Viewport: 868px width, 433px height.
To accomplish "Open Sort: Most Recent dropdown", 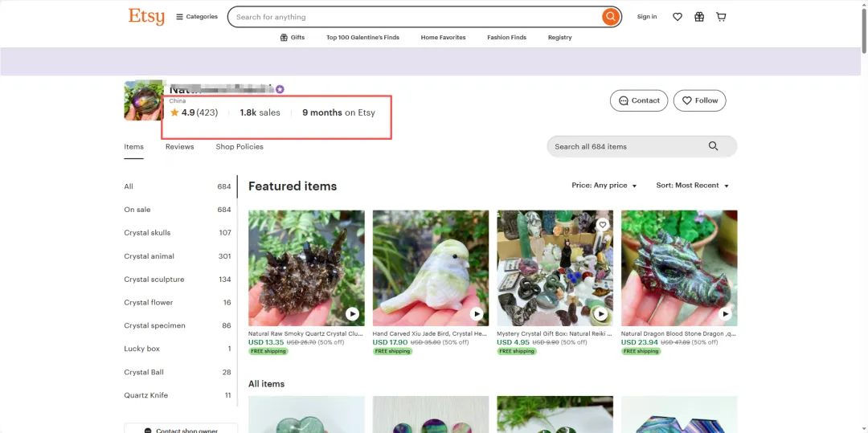I will [692, 186].
